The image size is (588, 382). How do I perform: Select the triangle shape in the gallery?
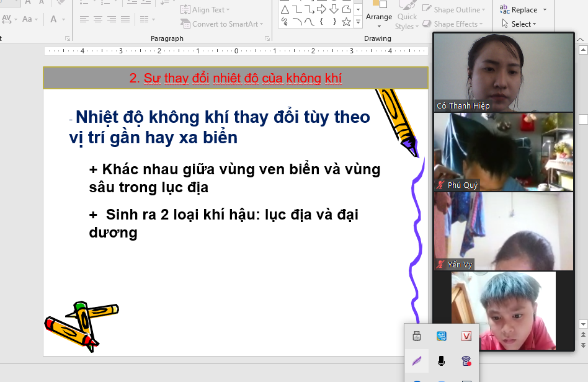pyautogui.click(x=285, y=9)
